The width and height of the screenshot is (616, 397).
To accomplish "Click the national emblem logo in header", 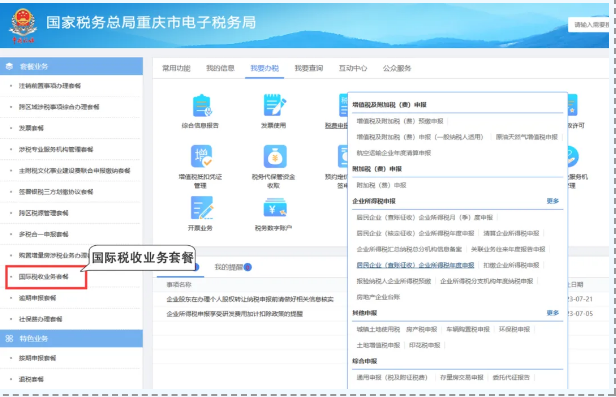I will 23,25.
